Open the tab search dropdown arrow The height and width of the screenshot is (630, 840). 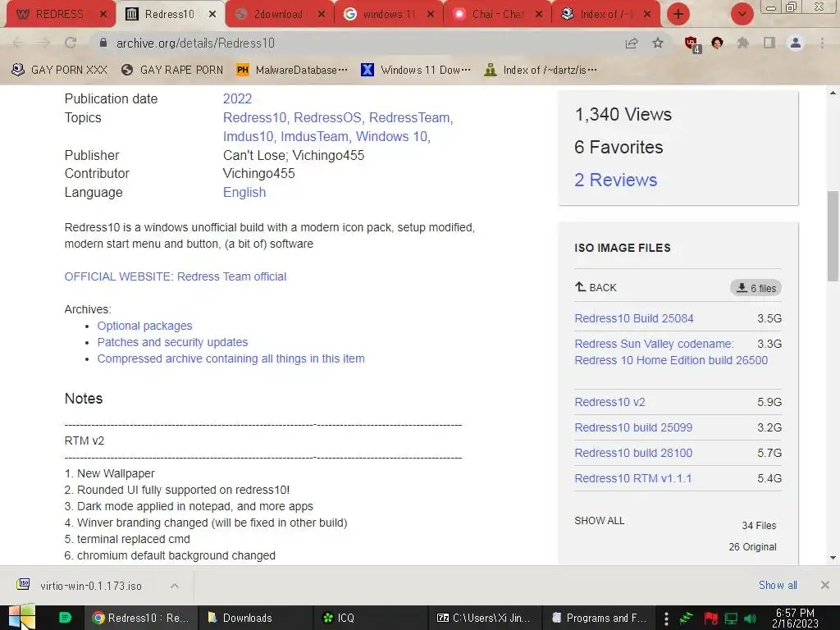(x=742, y=14)
